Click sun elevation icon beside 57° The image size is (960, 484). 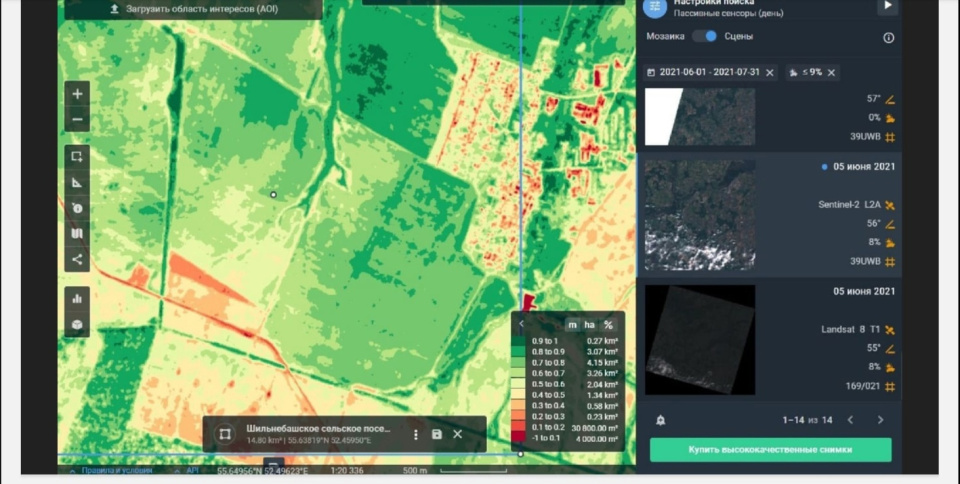click(890, 99)
